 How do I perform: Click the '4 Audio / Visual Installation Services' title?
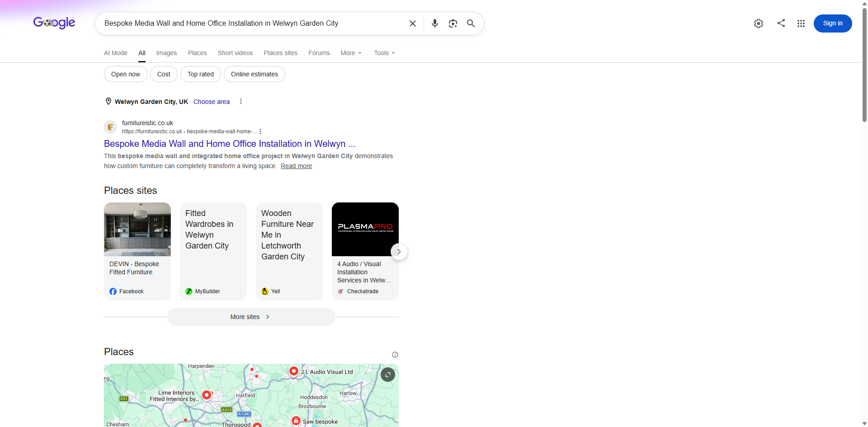coord(364,272)
